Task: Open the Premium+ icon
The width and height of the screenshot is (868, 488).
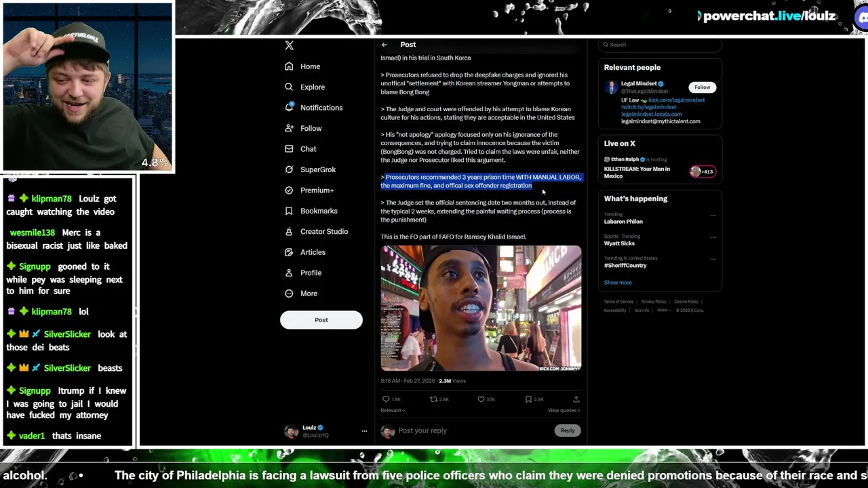Action: pyautogui.click(x=289, y=190)
